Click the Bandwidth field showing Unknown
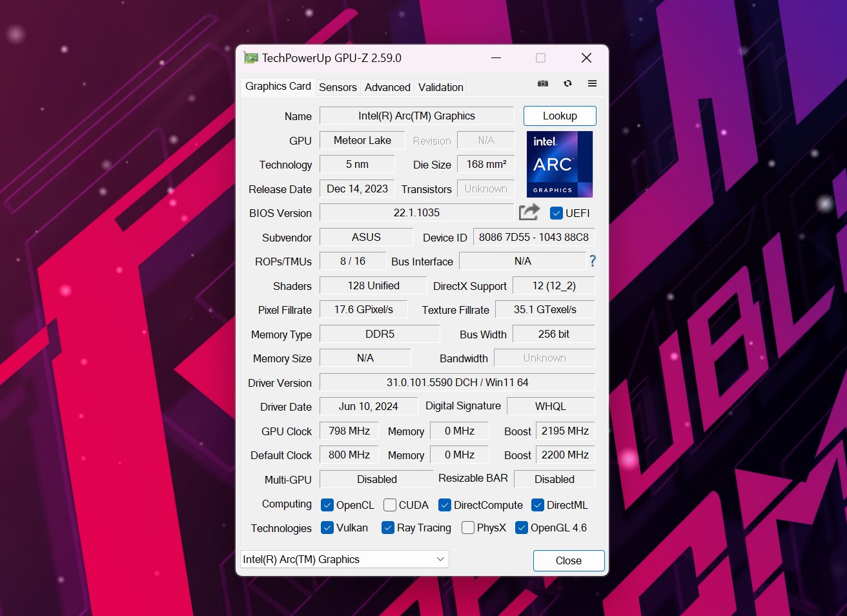Image resolution: width=847 pixels, height=616 pixels. pyautogui.click(x=545, y=358)
